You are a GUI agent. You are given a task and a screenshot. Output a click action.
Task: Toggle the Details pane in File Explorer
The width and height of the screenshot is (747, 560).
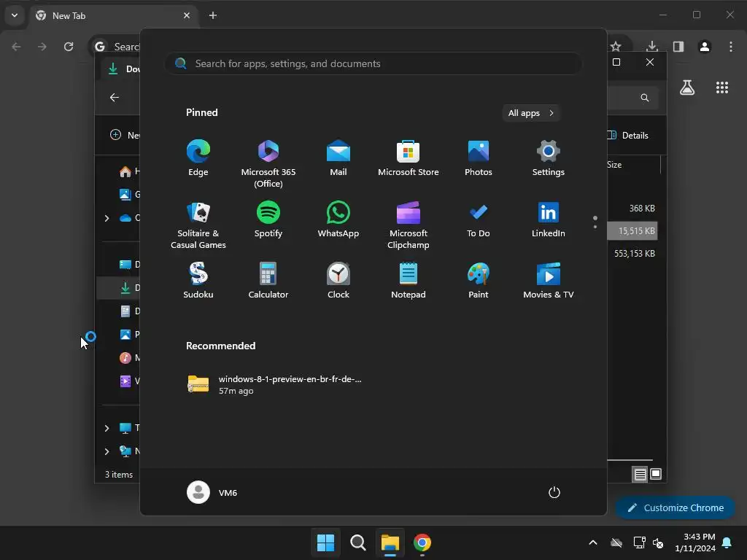(x=628, y=135)
